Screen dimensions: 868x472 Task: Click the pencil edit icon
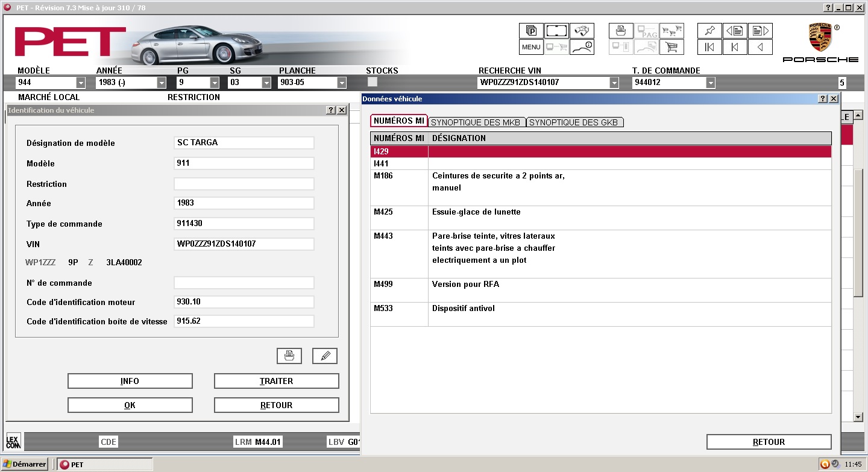325,356
